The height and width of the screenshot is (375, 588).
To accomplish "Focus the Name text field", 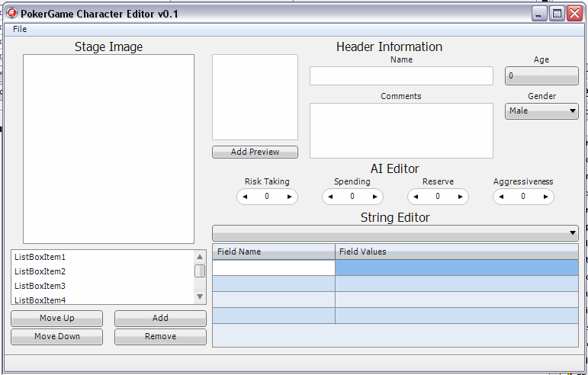I will (x=401, y=76).
